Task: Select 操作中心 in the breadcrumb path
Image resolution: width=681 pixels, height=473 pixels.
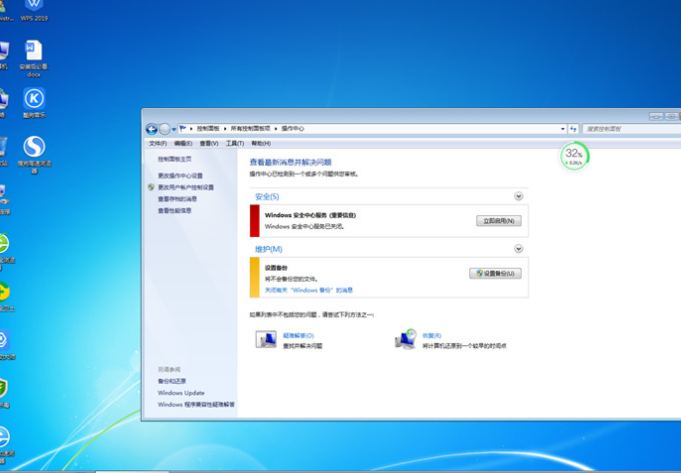Action: click(x=293, y=129)
